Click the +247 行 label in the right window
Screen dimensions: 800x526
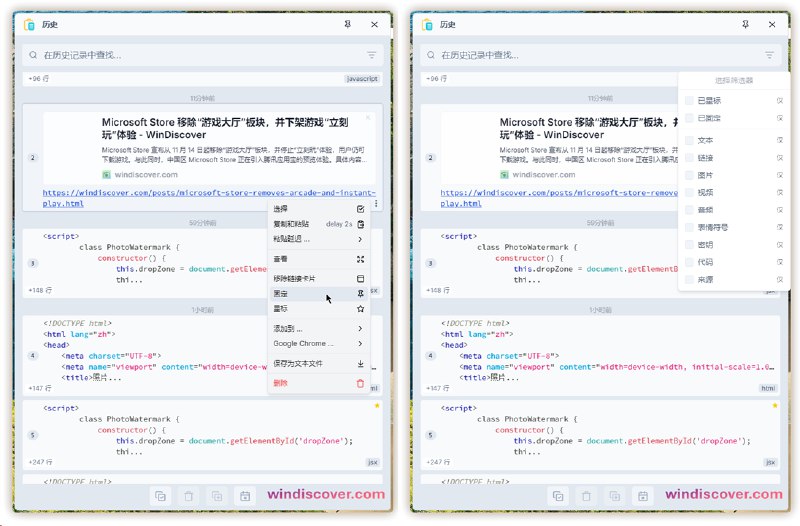pos(438,462)
